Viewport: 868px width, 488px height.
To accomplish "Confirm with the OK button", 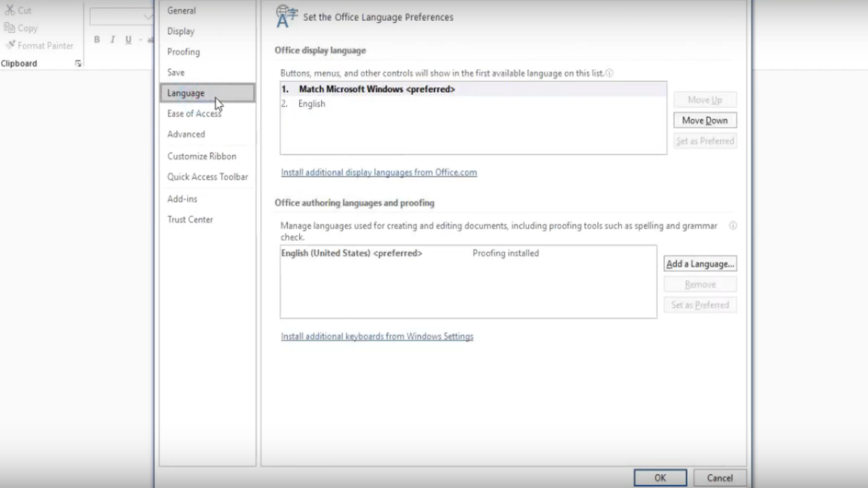I will click(660, 478).
